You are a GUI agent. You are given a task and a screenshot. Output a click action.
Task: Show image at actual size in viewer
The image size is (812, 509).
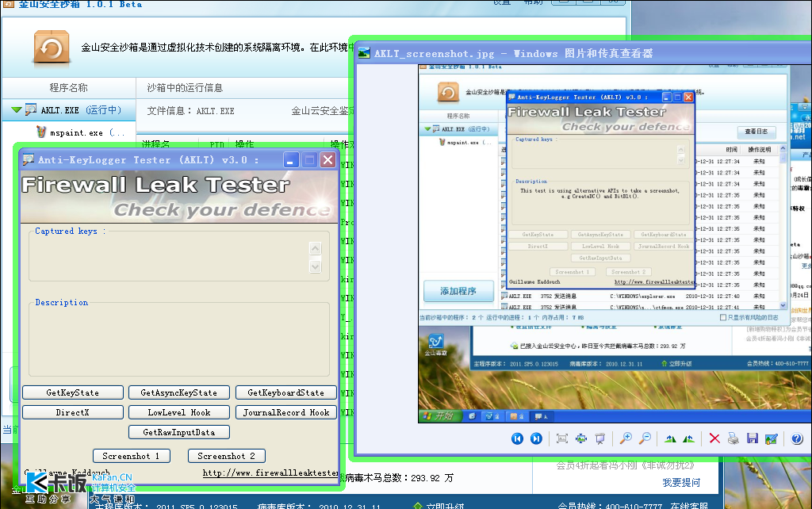click(x=581, y=438)
